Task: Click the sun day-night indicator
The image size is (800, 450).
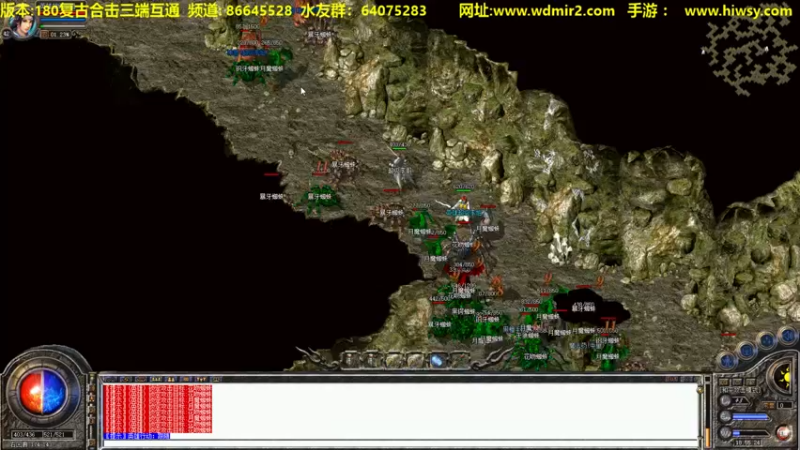Action: pyautogui.click(x=783, y=377)
